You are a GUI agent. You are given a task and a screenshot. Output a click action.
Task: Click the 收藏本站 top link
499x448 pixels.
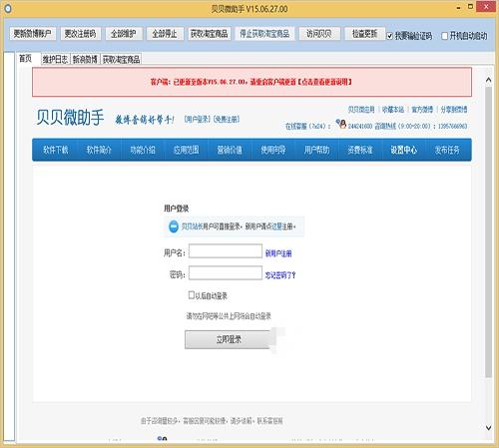tap(393, 110)
